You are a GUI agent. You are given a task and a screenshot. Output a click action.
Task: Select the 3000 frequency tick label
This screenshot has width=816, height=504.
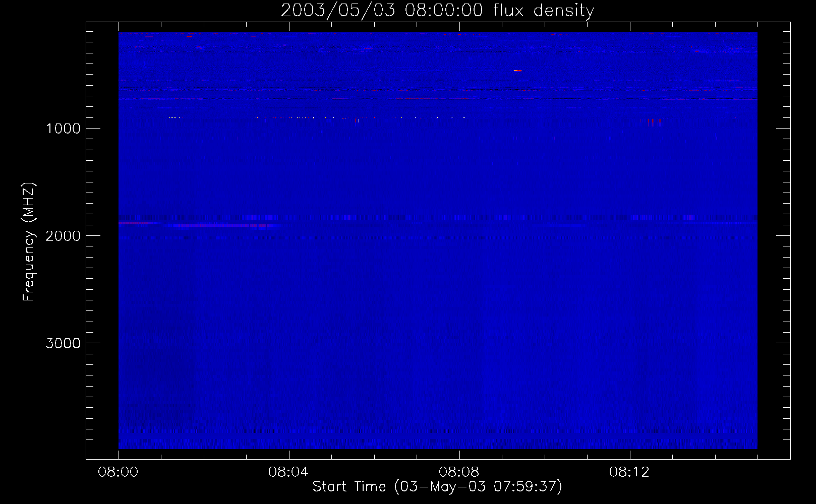click(x=63, y=343)
